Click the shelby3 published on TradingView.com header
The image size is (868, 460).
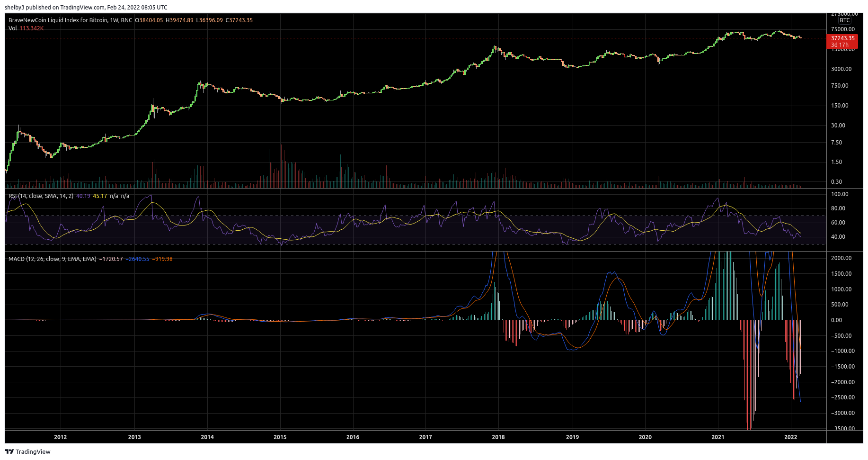point(86,8)
